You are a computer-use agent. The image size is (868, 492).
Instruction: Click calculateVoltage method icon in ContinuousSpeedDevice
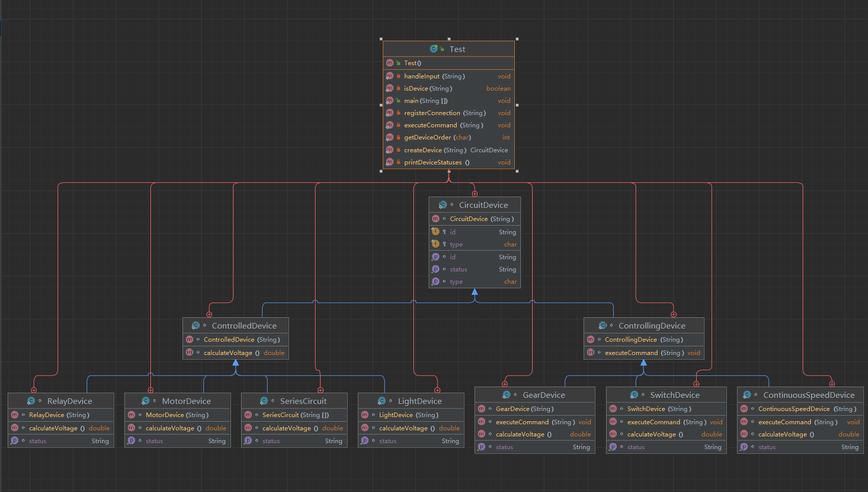pos(744,434)
